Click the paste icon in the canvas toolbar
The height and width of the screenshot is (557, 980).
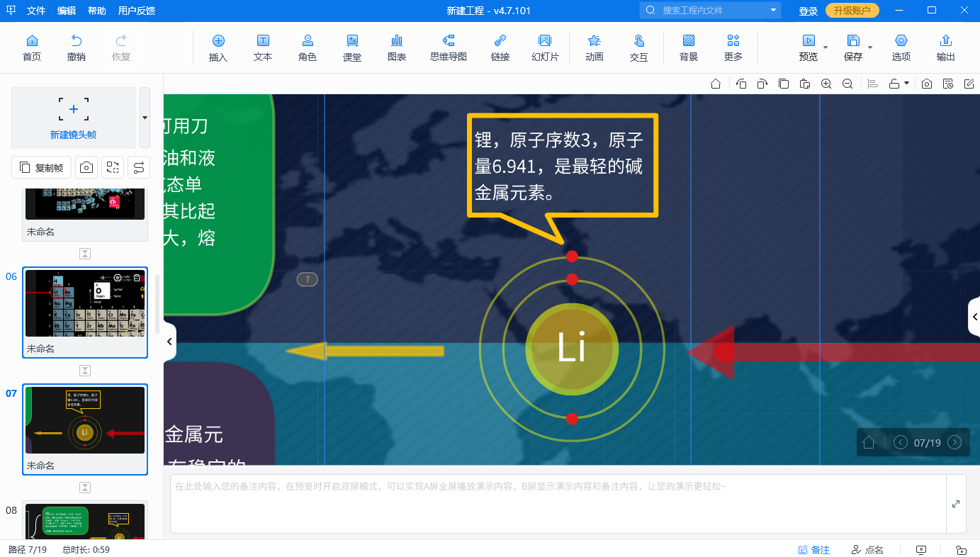click(x=804, y=84)
